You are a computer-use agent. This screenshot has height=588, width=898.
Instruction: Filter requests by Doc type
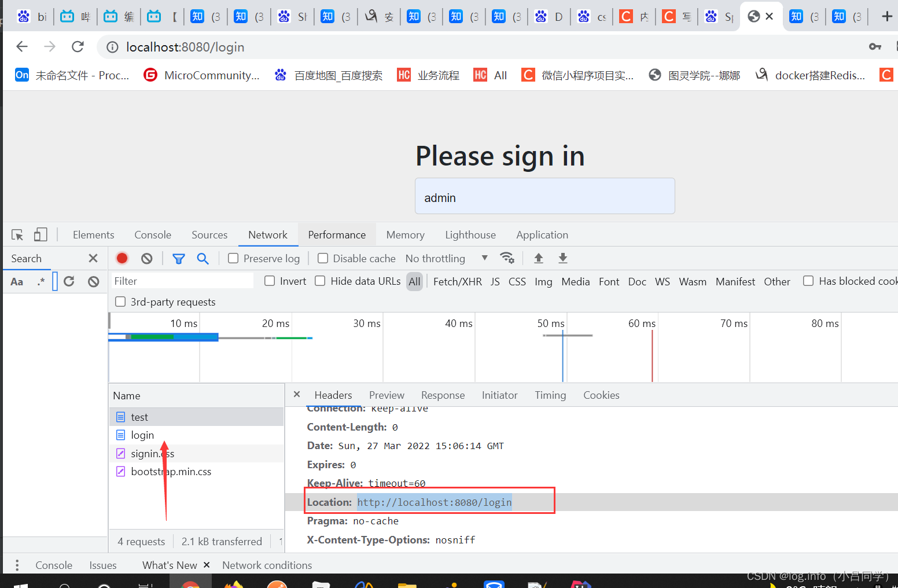(637, 282)
